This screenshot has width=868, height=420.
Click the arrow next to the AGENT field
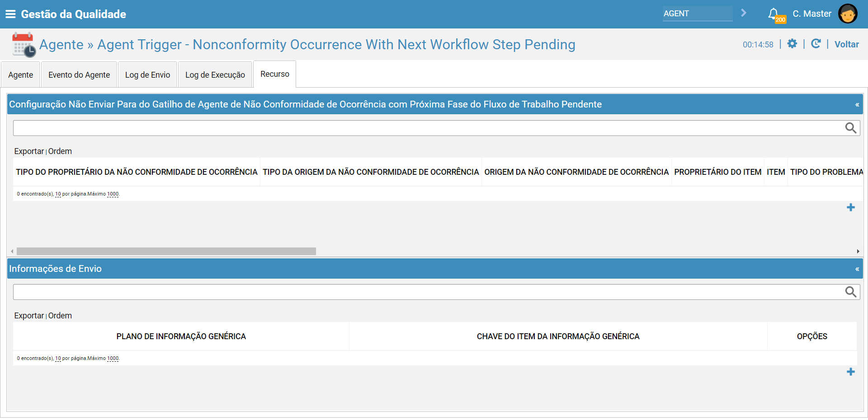click(744, 13)
